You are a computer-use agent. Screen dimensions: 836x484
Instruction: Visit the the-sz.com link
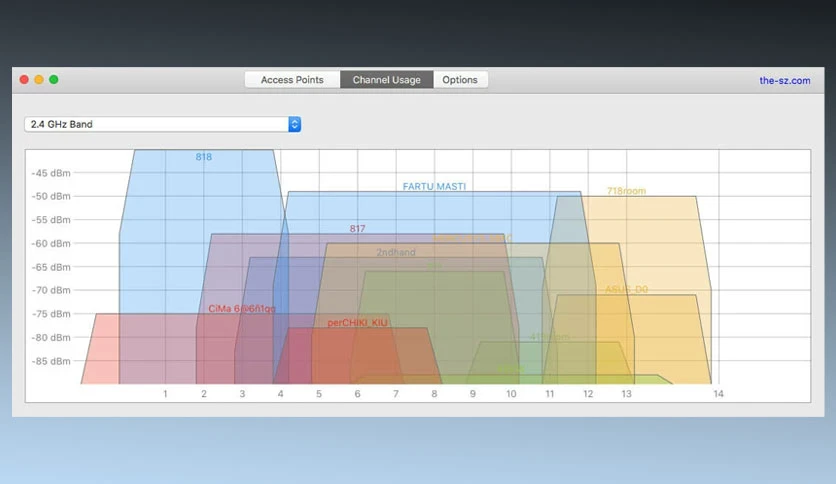point(785,80)
